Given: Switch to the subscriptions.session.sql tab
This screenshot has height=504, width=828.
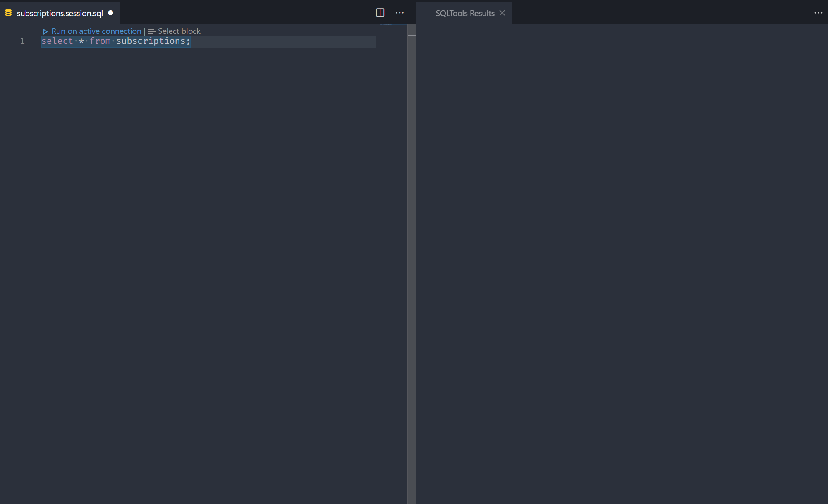Looking at the screenshot, I should pos(59,13).
